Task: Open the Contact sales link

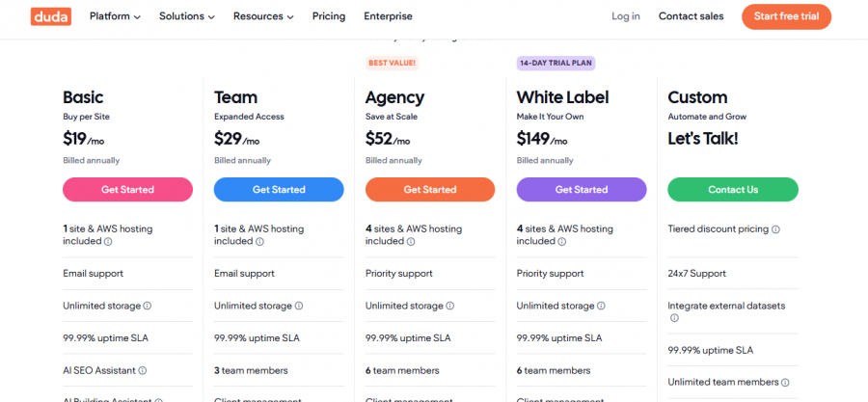Action: (691, 16)
